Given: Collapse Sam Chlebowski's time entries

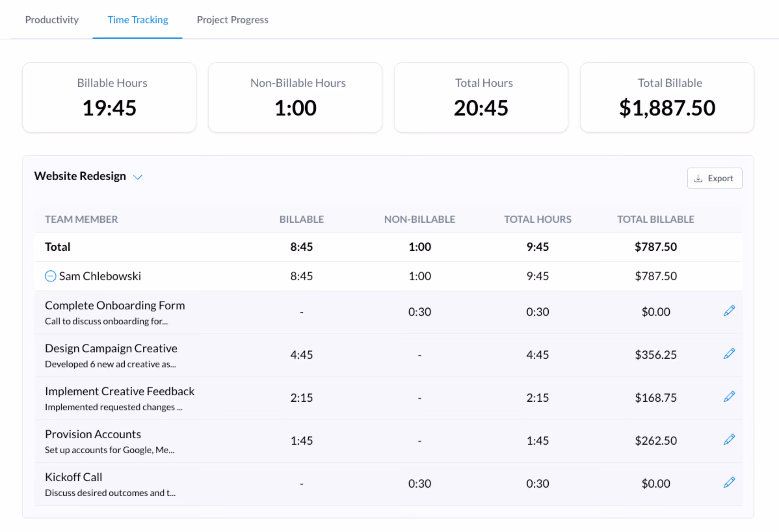Looking at the screenshot, I should pyautogui.click(x=50, y=276).
